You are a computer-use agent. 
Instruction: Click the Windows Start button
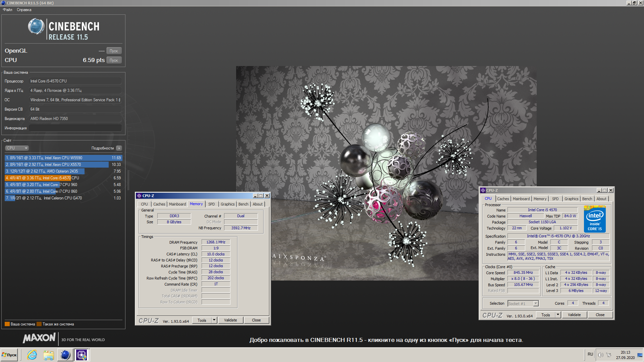coord(9,355)
